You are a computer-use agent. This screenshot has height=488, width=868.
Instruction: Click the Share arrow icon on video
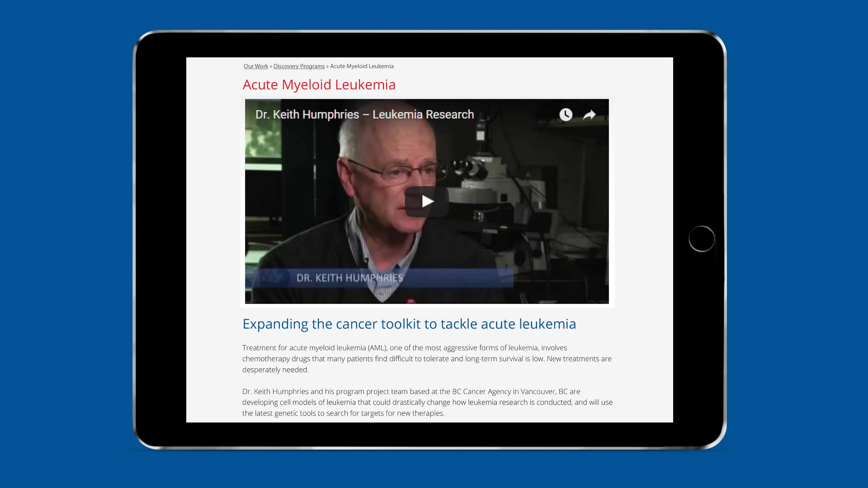[x=589, y=115]
